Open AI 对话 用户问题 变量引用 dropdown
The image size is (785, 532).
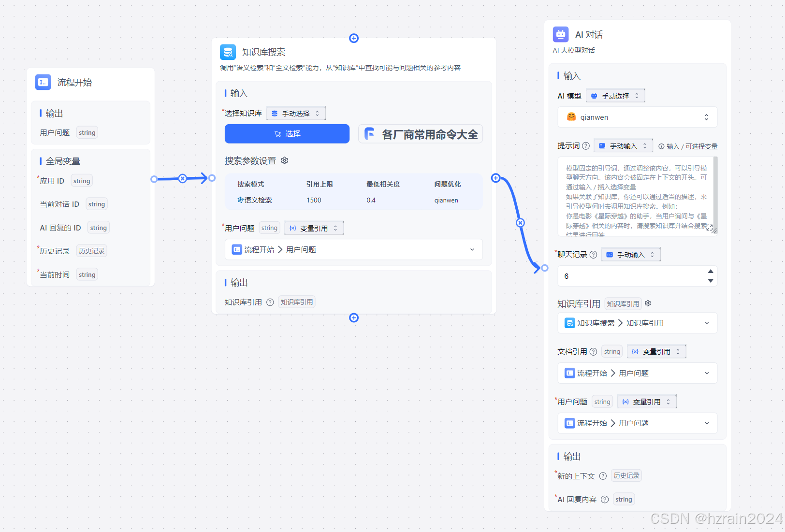click(x=647, y=402)
